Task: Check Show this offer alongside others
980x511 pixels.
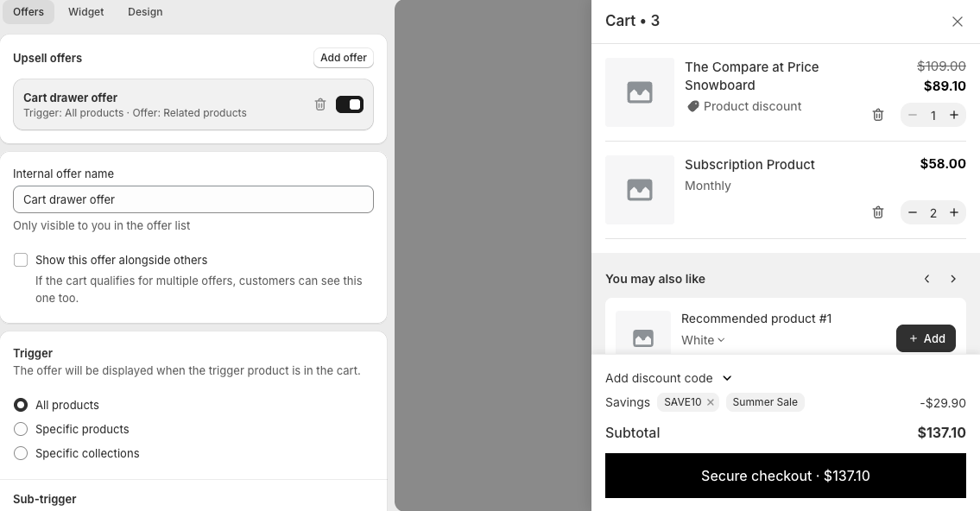Action: (21, 260)
